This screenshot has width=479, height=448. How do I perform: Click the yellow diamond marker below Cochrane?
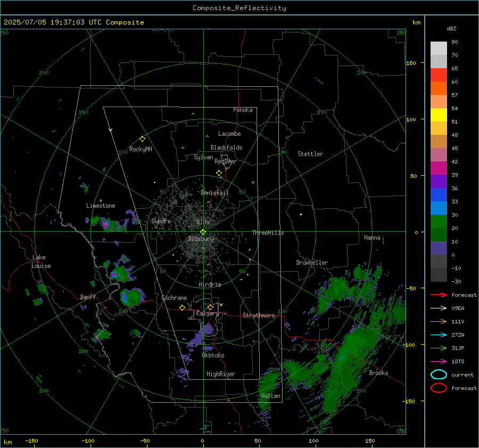point(183,308)
